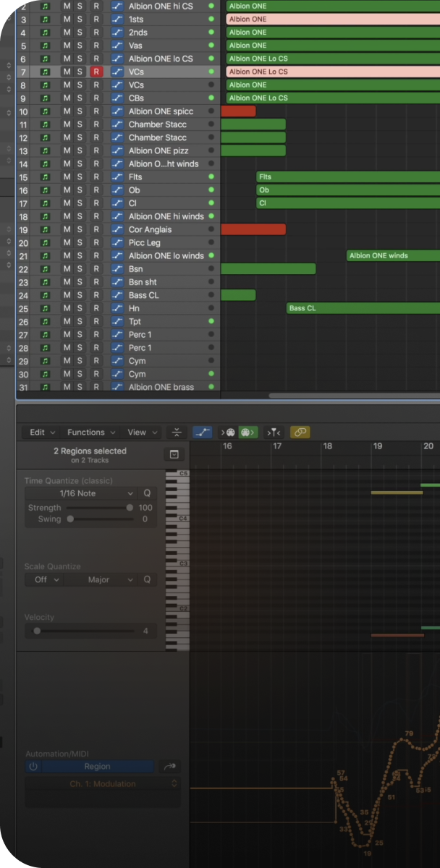The image size is (440, 868).
Task: Open the Edit menu in piano roll
Action: pos(43,433)
